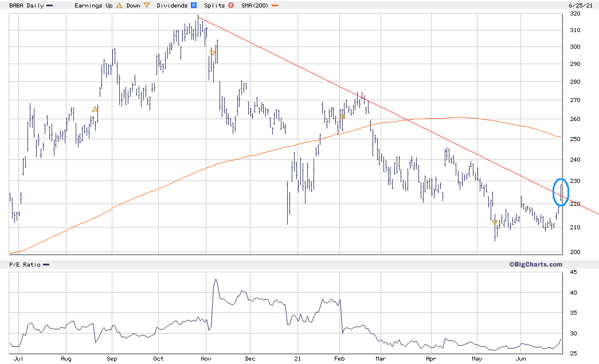Image resolution: width=599 pixels, height=364 pixels.
Task: Click the Splits red S legend icon
Action: pos(231,5)
